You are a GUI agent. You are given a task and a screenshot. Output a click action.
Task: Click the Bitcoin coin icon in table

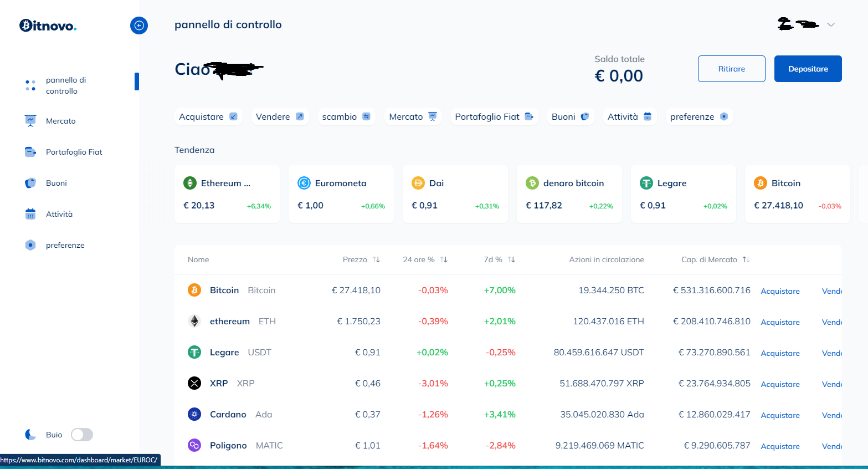(x=194, y=290)
